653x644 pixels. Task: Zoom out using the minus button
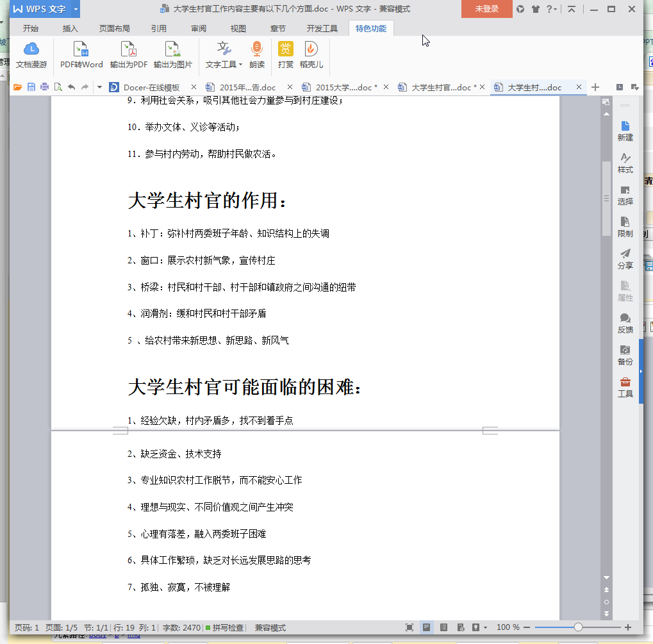click(526, 627)
